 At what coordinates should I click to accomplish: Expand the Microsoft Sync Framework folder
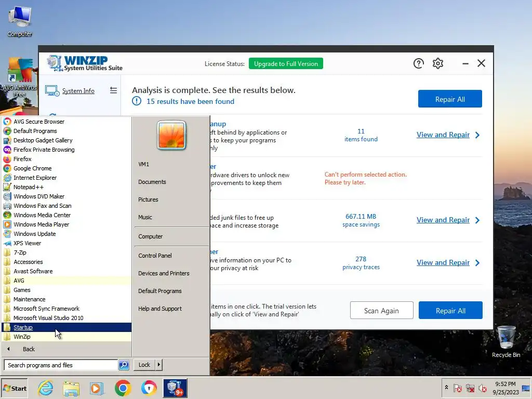click(66, 309)
